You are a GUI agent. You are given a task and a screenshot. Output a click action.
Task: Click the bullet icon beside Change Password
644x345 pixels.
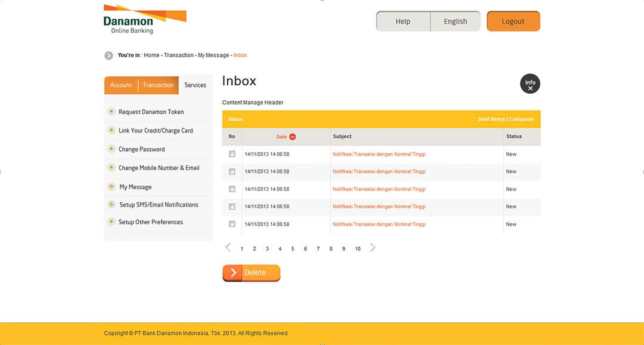click(112, 149)
